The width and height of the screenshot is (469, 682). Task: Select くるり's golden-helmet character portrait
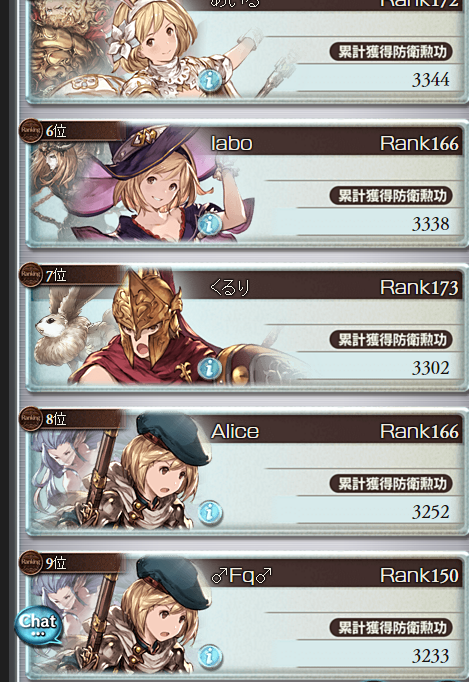pos(148,328)
